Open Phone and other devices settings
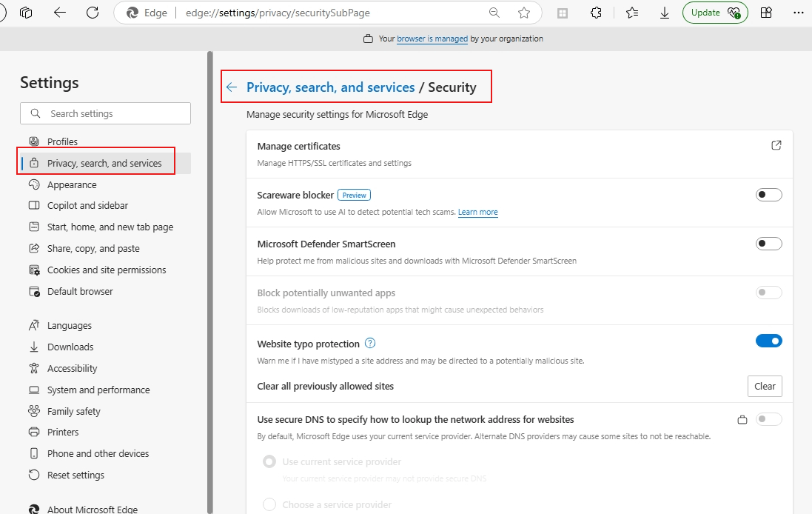 coord(106,453)
